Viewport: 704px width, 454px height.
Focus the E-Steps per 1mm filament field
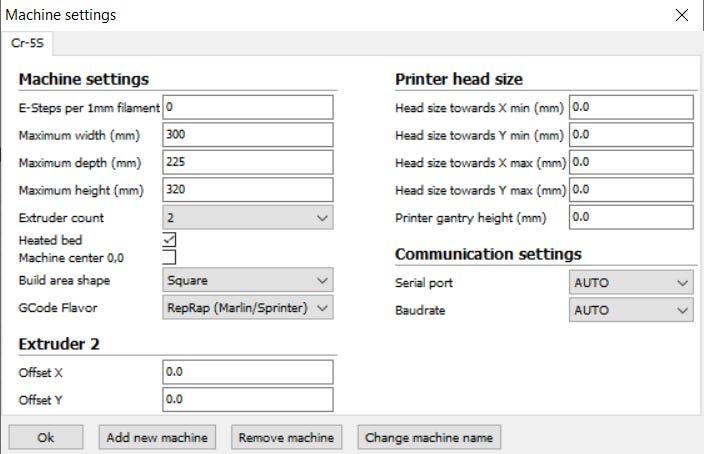point(247,107)
